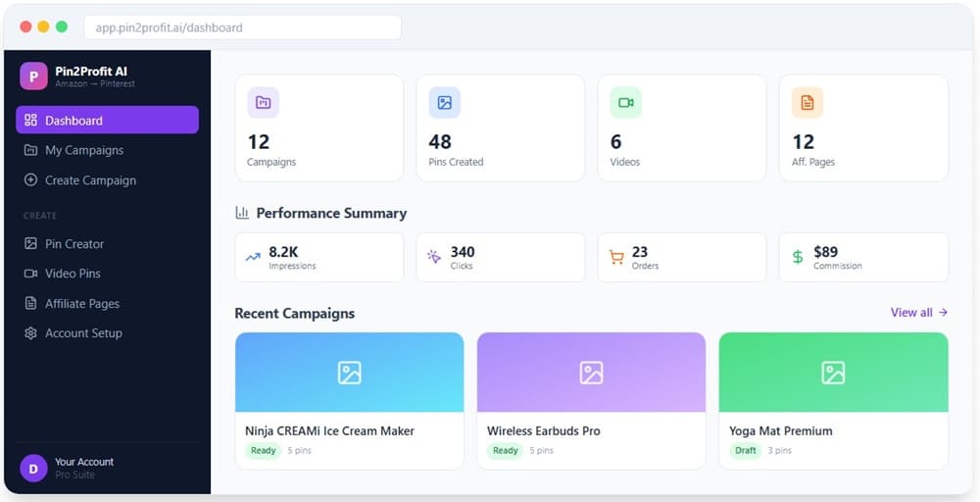
Task: Click the Ninja CREAMi Ice Cream Maker title
Action: (x=329, y=430)
